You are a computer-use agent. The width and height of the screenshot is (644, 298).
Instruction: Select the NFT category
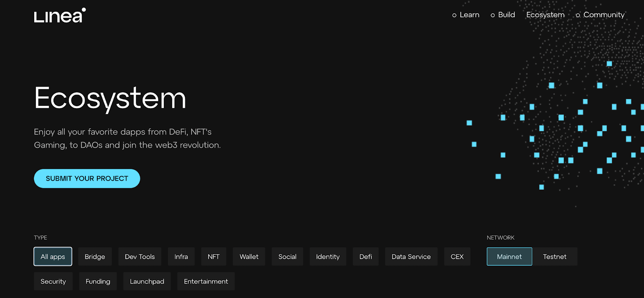pyautogui.click(x=214, y=257)
